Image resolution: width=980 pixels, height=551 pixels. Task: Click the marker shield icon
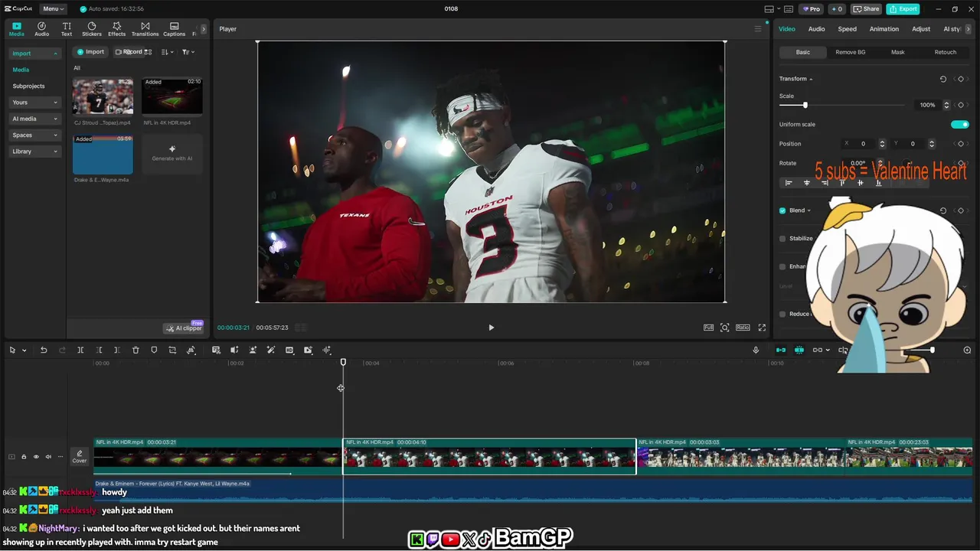(154, 350)
